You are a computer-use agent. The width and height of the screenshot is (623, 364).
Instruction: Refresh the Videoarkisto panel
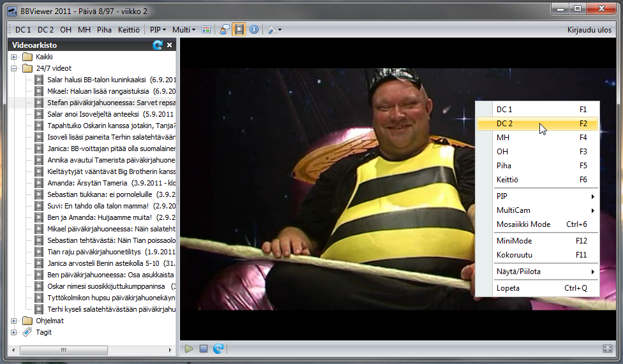pos(157,45)
